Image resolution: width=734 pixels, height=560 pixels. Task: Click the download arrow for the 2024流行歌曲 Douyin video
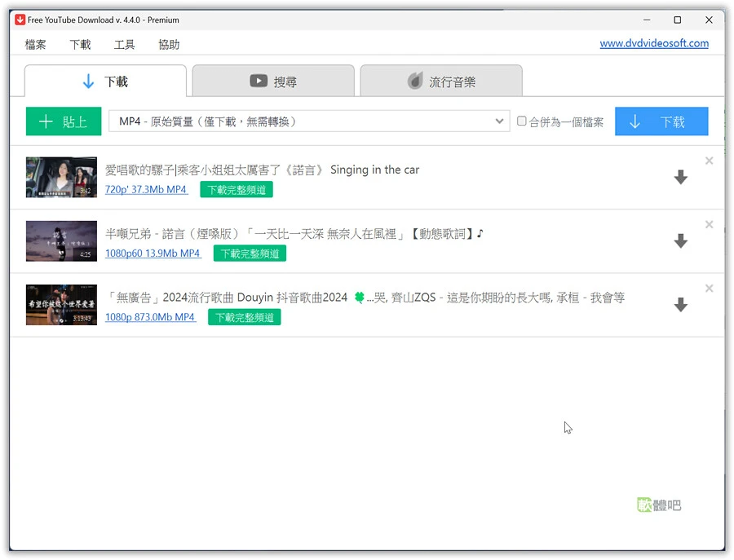pyautogui.click(x=681, y=305)
